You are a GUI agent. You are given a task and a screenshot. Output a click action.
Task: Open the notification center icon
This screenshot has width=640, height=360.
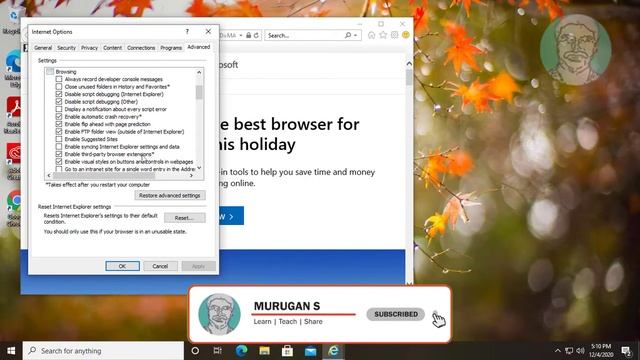(x=627, y=351)
